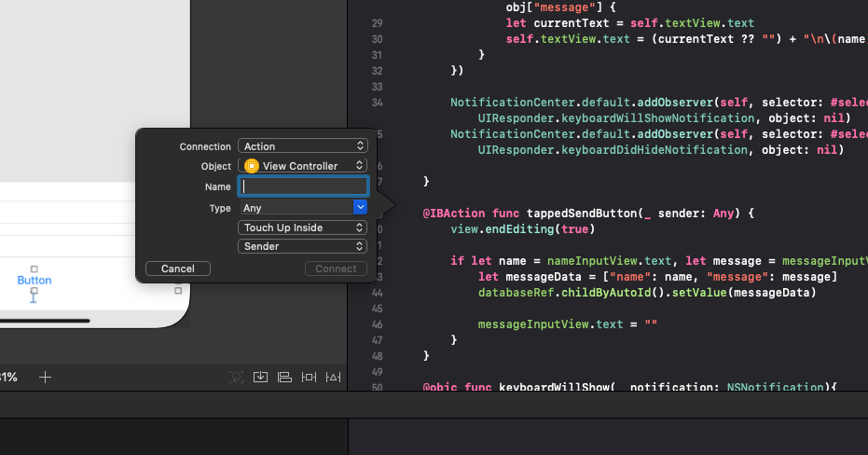Click the Embed In icon

(x=261, y=377)
